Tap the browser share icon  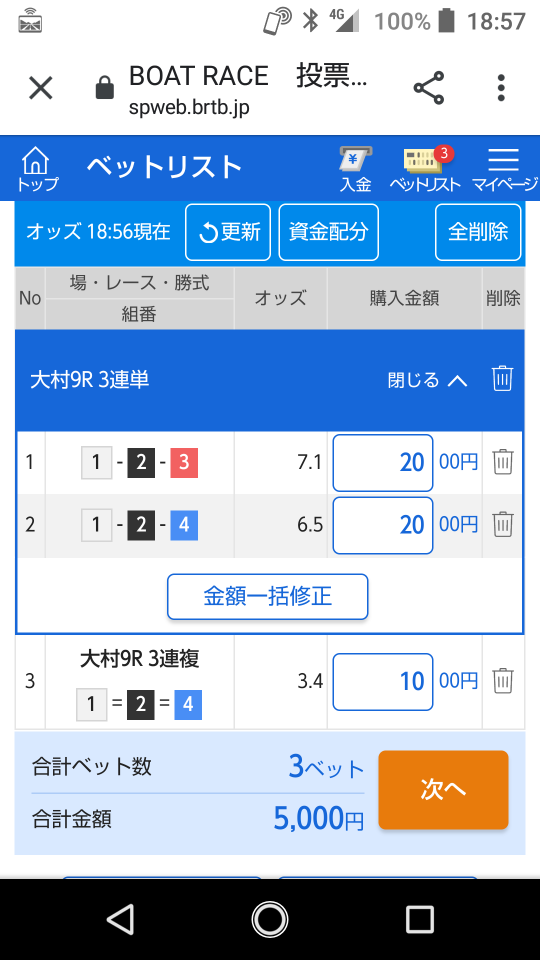click(x=429, y=88)
